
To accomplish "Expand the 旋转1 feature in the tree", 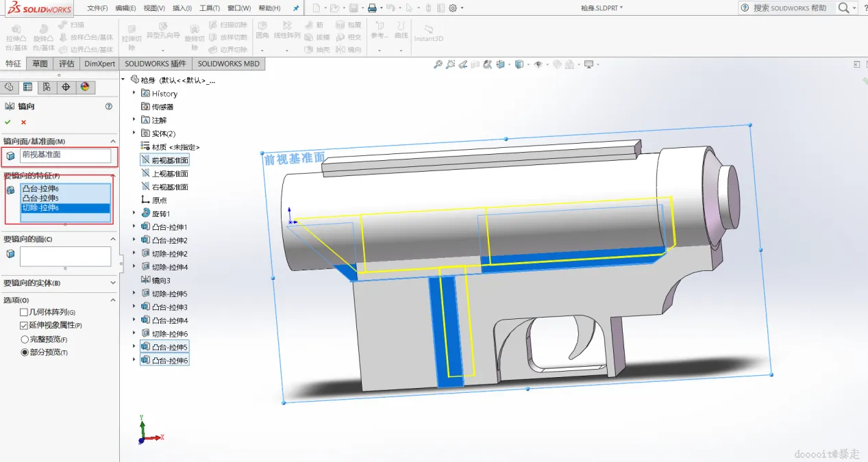I will tap(134, 214).
